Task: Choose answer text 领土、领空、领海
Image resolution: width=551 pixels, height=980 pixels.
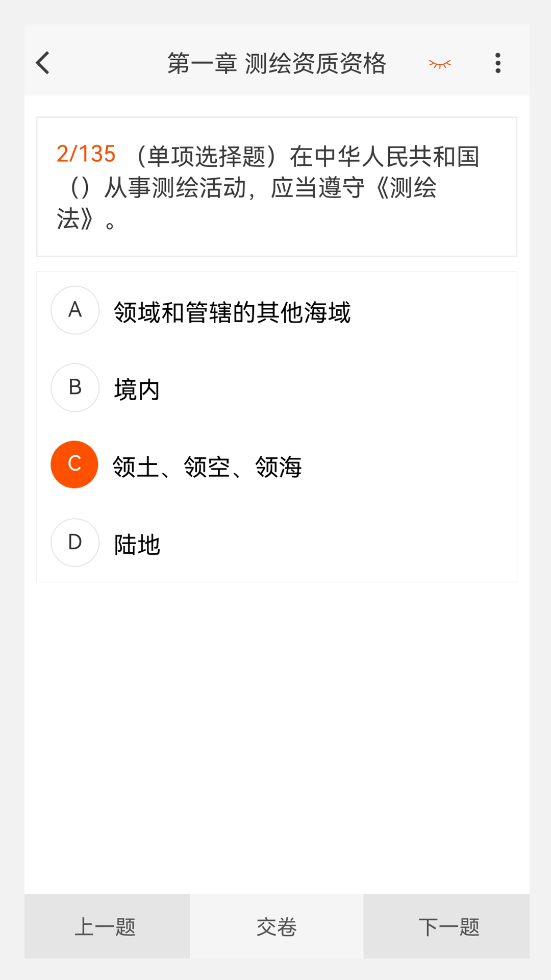Action: (207, 467)
